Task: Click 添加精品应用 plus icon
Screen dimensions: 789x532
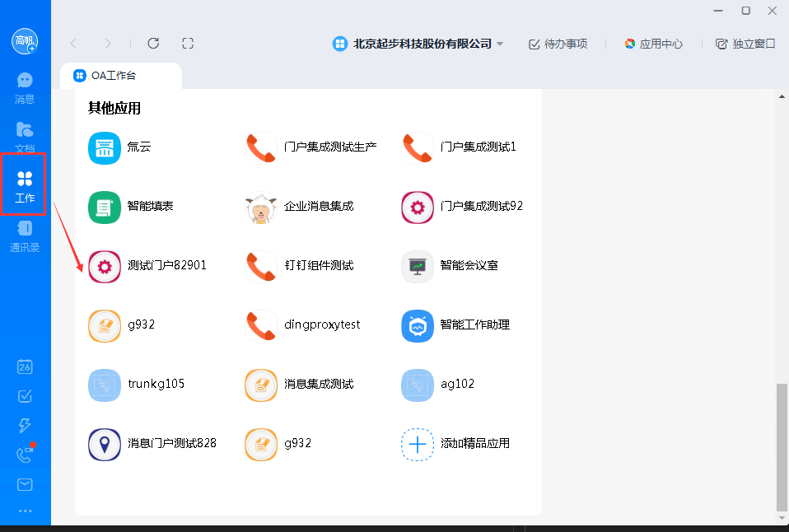Action: [x=417, y=445]
